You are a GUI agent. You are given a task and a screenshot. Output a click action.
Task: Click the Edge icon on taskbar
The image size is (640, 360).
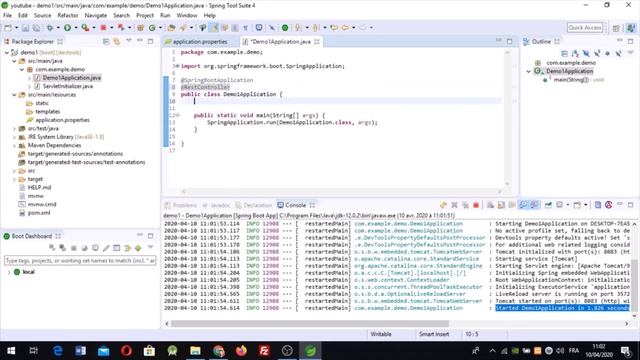pyautogui.click(x=58, y=351)
